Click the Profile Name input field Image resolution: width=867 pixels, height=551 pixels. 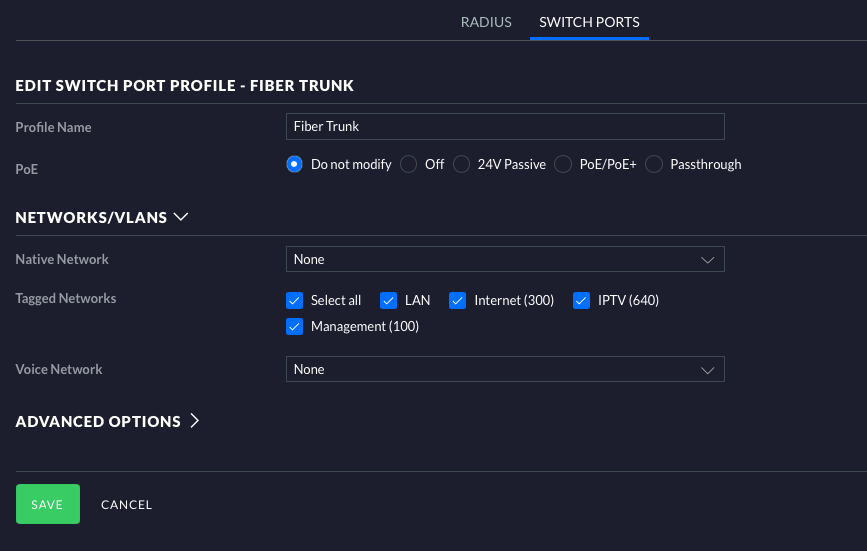[504, 126]
